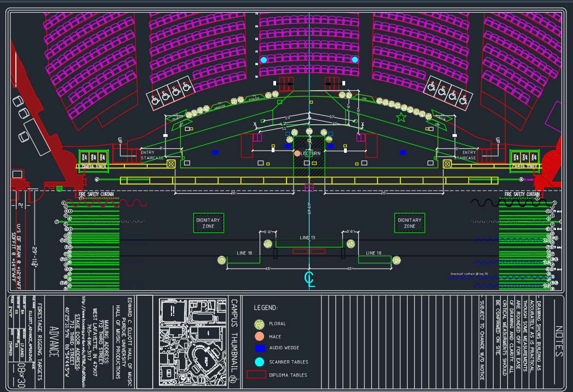
Task: Select the left Camera Tower box
Action: tap(93, 160)
